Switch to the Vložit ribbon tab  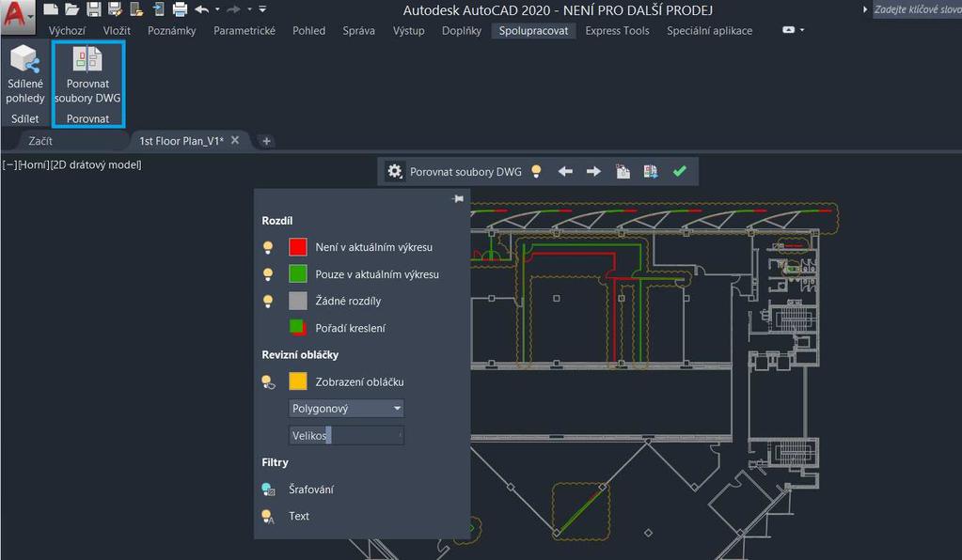pos(117,31)
